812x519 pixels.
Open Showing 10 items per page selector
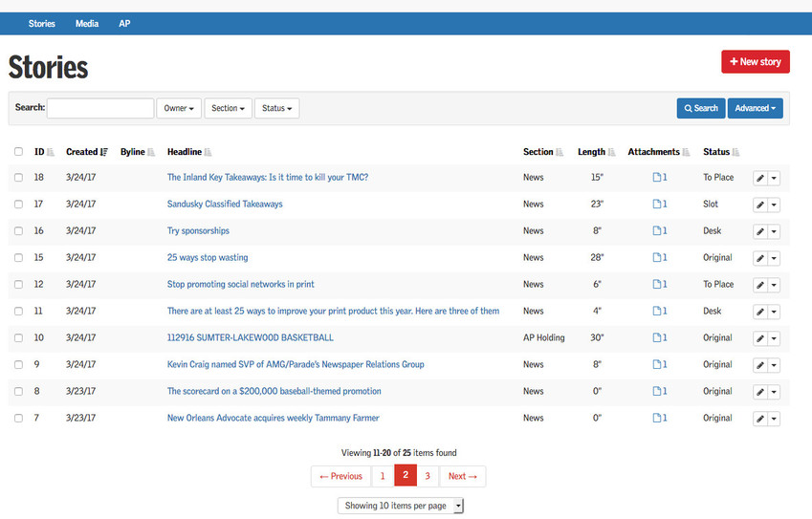tap(401, 506)
